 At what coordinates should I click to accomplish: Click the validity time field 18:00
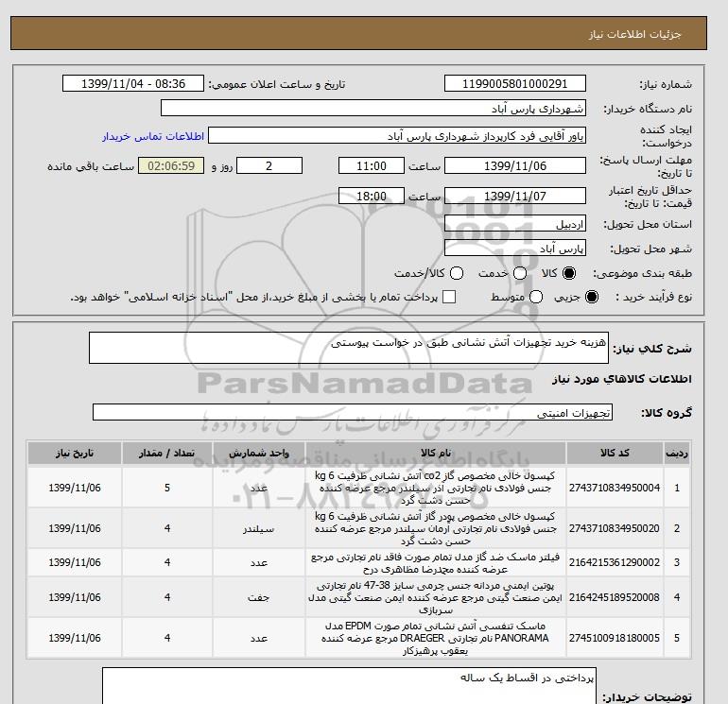(372, 196)
